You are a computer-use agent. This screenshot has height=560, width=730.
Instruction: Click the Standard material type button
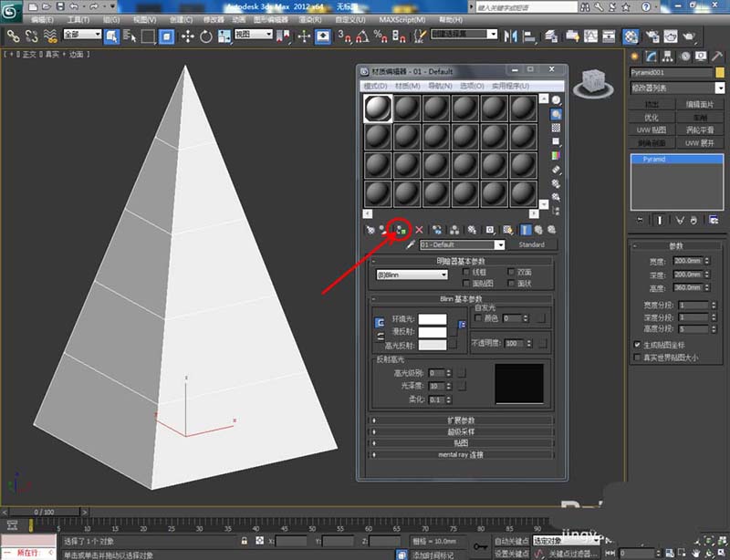point(531,245)
